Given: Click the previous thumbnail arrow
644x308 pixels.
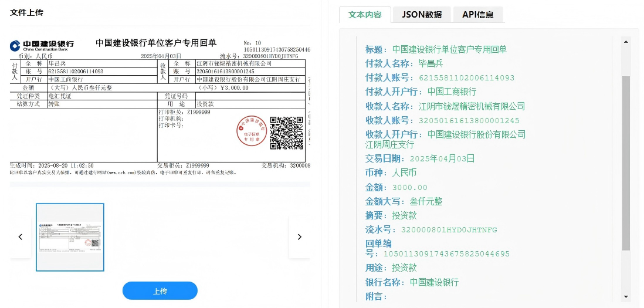Looking at the screenshot, I should point(20,237).
